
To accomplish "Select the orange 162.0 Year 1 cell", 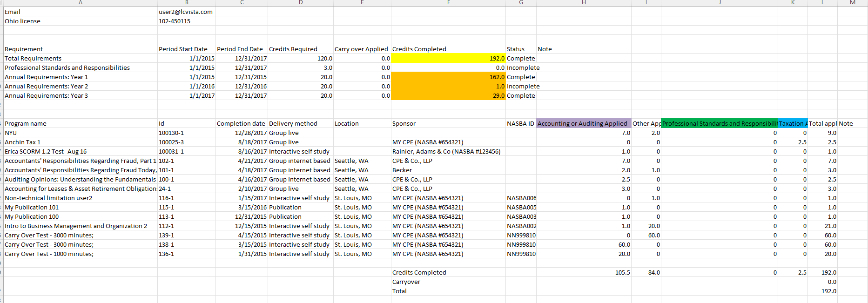I will (x=448, y=77).
